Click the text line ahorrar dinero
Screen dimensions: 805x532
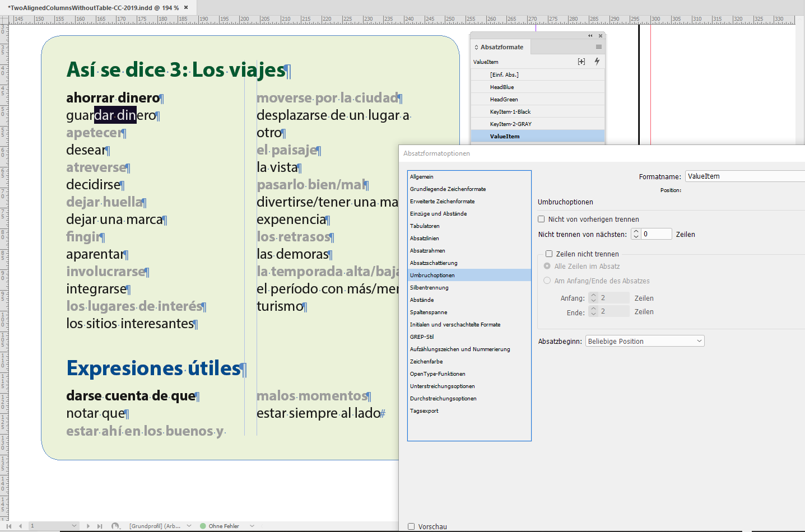click(x=113, y=97)
